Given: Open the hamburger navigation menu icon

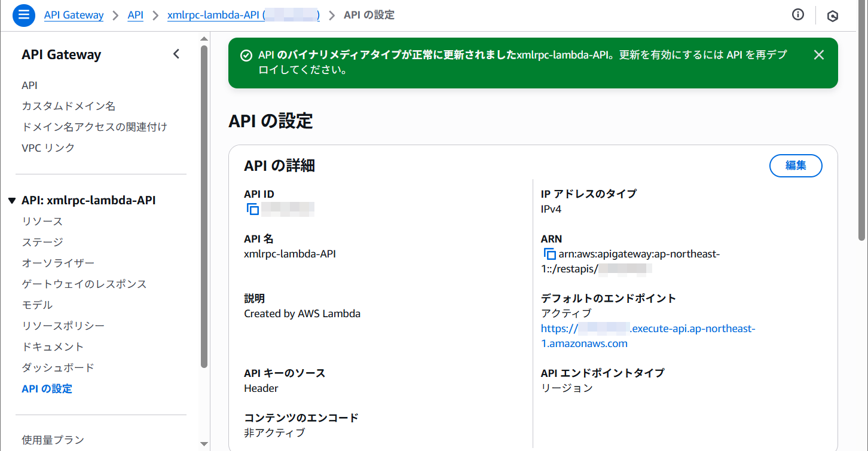Looking at the screenshot, I should point(24,16).
